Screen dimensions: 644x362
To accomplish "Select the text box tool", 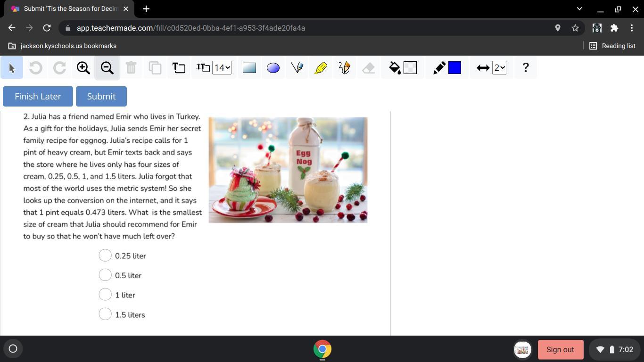I will point(179,68).
